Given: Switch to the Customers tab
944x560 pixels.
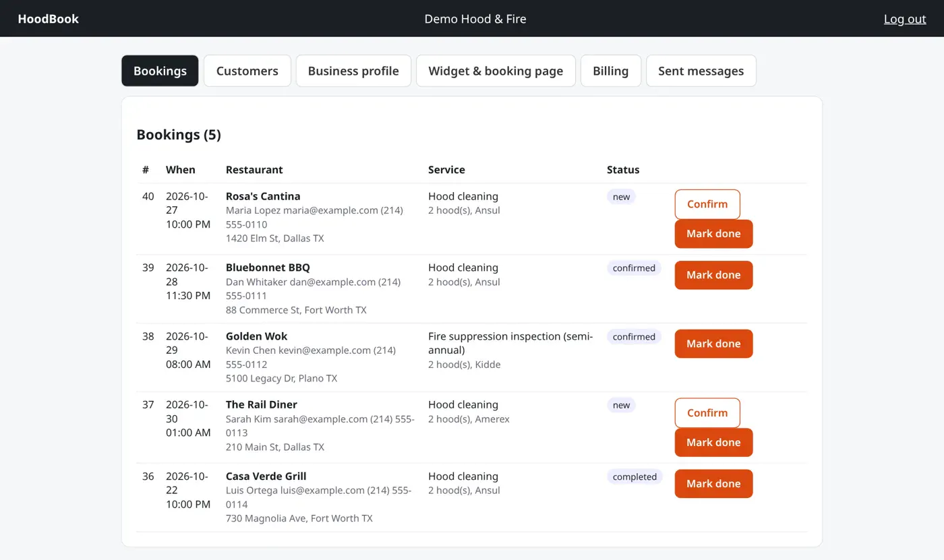Looking at the screenshot, I should 247,71.
